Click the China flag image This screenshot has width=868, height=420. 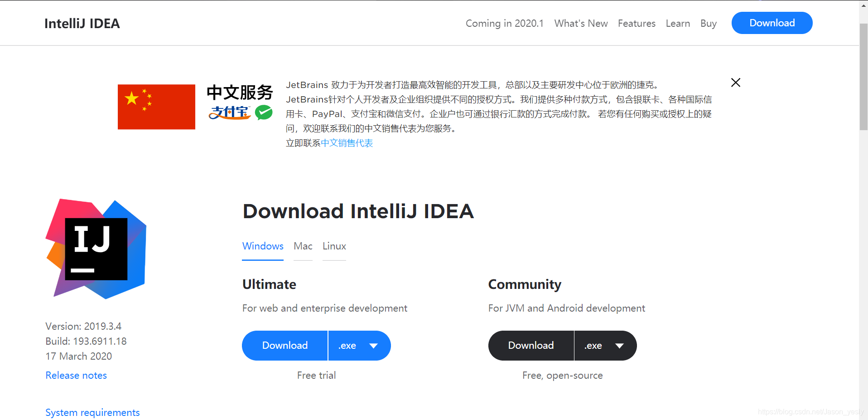click(x=156, y=107)
